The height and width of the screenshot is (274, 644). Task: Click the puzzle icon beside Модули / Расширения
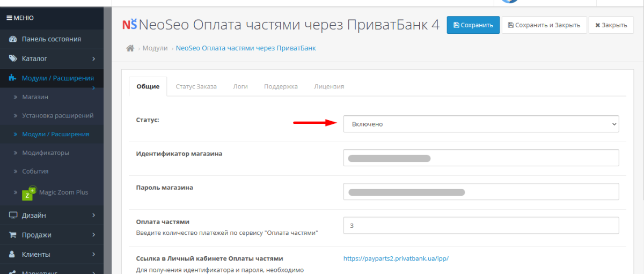(13, 78)
